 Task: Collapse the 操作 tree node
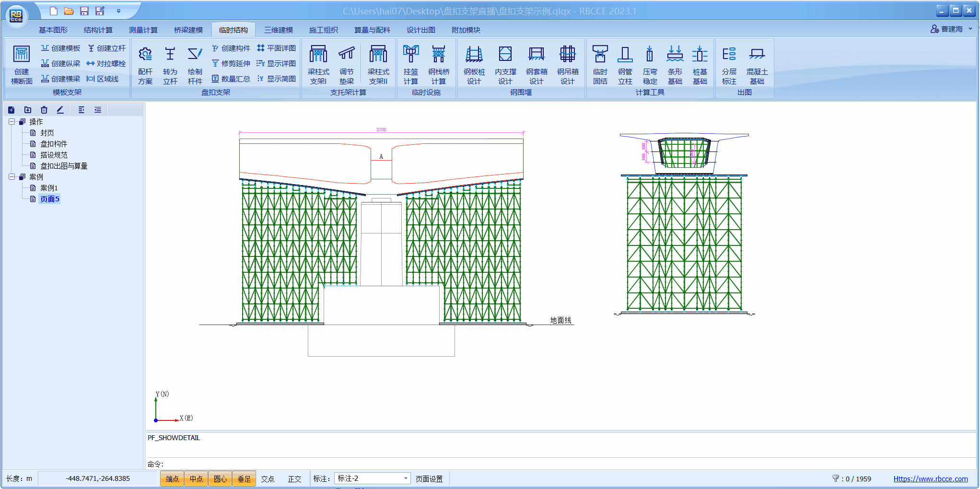pyautogui.click(x=12, y=122)
